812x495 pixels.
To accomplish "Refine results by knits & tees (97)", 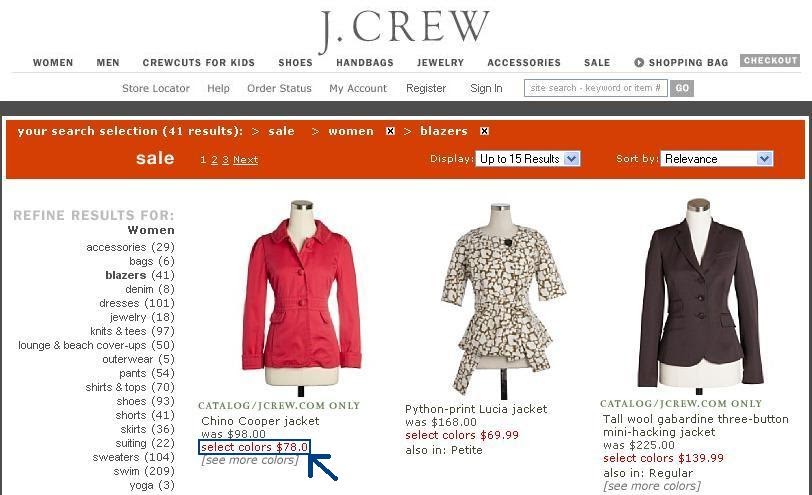I will pos(132,331).
